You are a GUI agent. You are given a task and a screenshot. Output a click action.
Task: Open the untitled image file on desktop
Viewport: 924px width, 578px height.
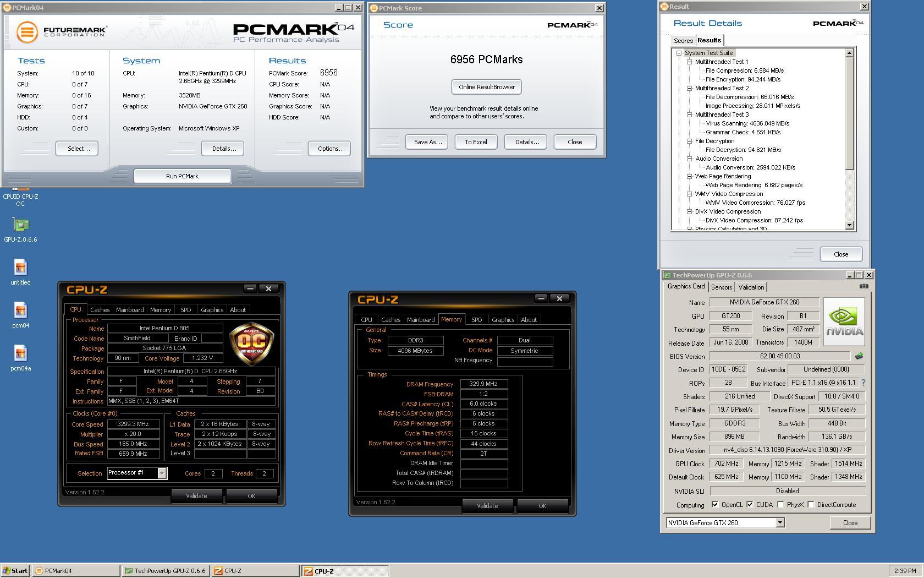coord(21,268)
